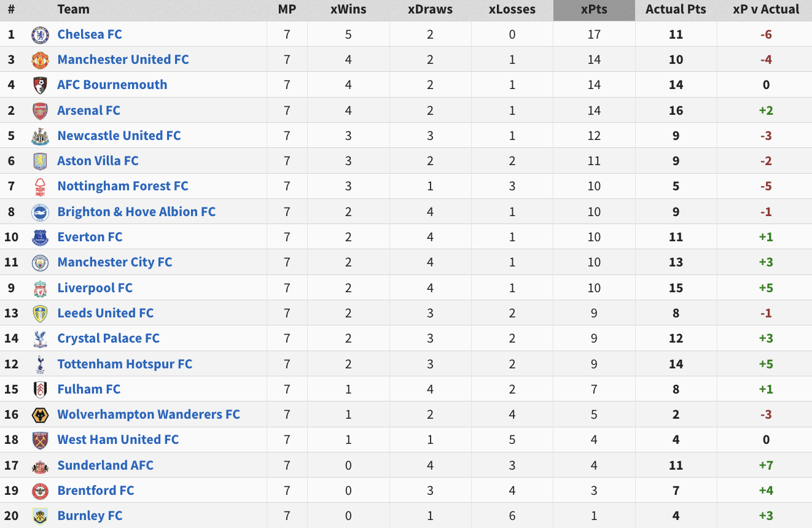Click the Nottingham Forest tree crest
812x528 pixels.
[x=40, y=187]
